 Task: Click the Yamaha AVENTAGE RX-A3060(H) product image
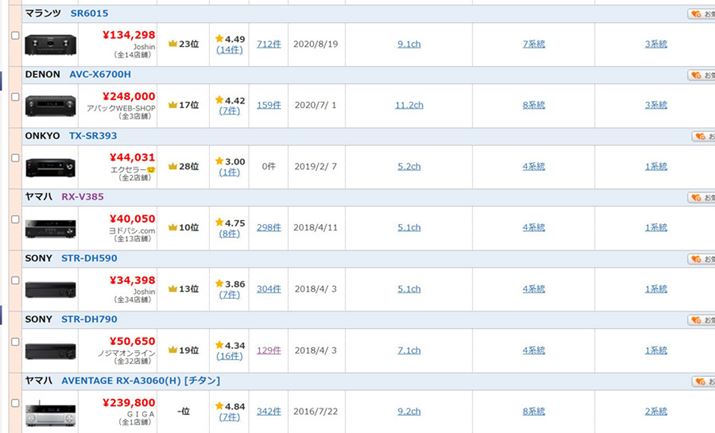tap(50, 411)
